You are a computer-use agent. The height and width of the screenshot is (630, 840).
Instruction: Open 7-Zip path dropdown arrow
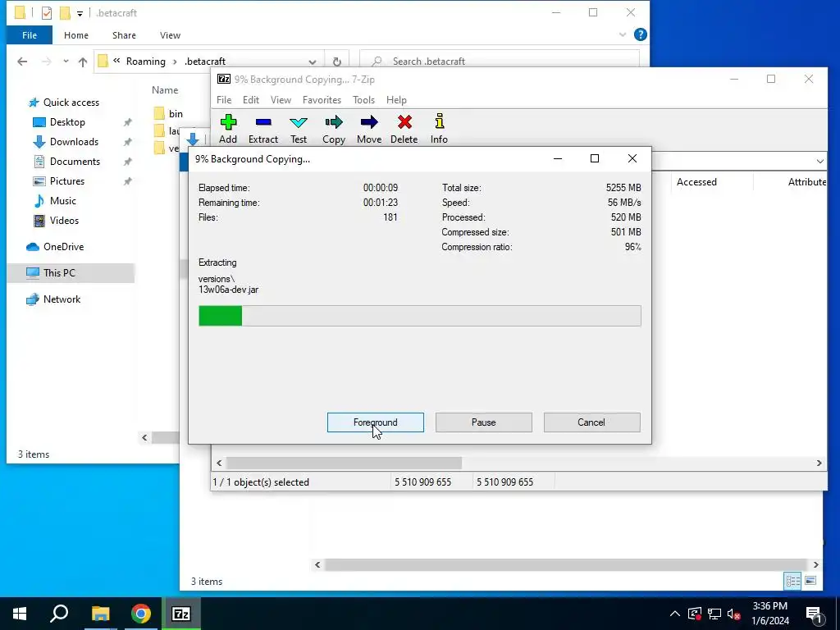tap(820, 162)
